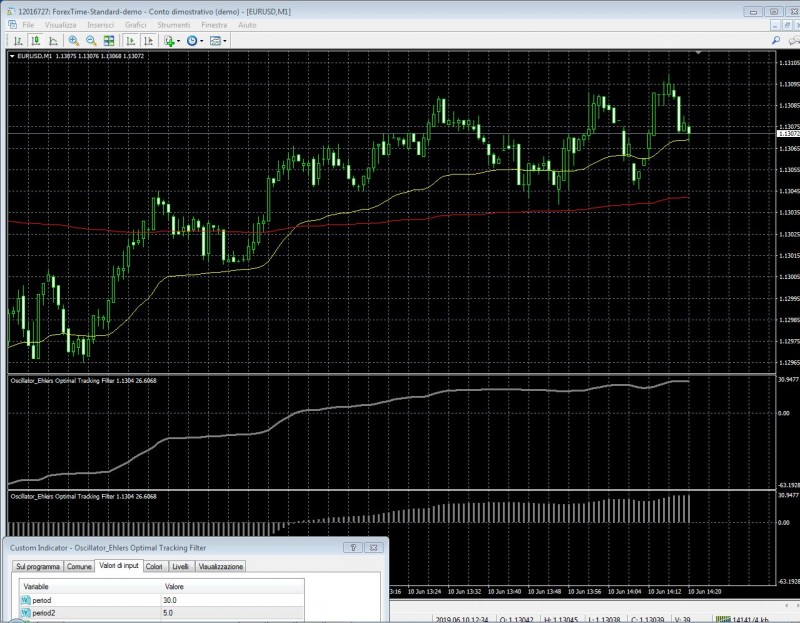Switch chart to candlestick display
Screen dimensions: 800x623
(36, 41)
